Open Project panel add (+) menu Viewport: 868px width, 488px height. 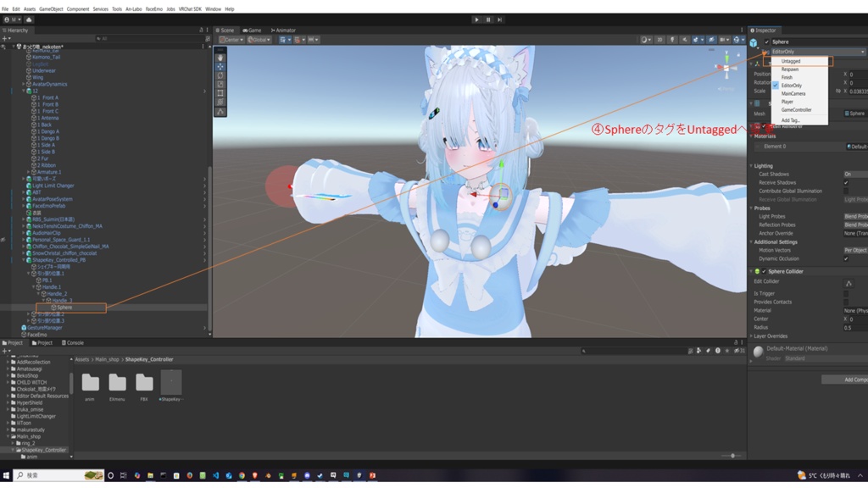(5, 351)
